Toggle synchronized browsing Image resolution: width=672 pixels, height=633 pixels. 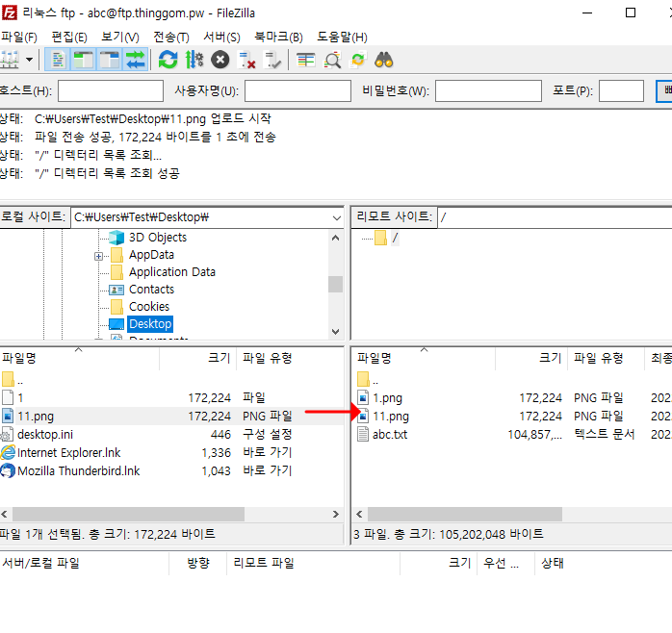tap(358, 60)
